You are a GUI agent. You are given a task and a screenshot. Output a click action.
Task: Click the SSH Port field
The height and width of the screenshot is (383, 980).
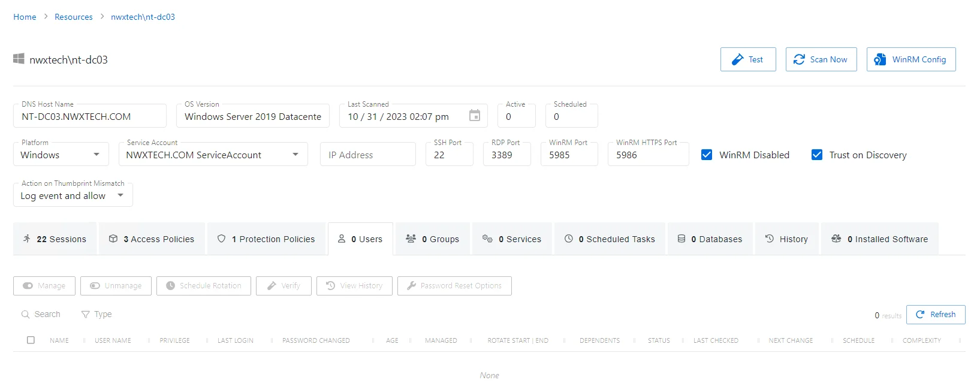pyautogui.click(x=450, y=155)
